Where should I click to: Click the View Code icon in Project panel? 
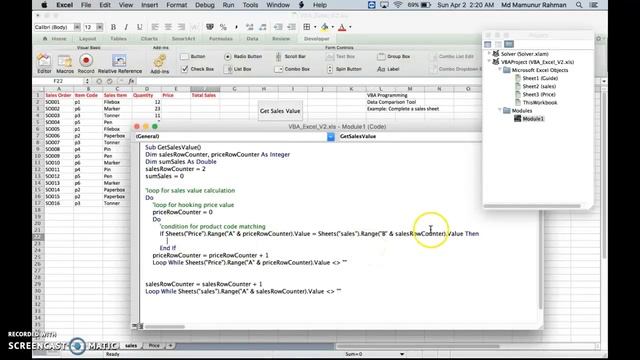click(x=488, y=44)
